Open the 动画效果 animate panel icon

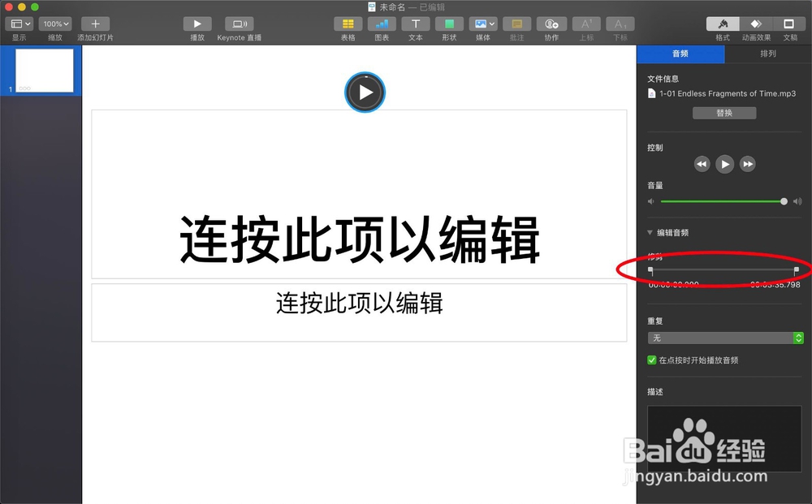(755, 24)
